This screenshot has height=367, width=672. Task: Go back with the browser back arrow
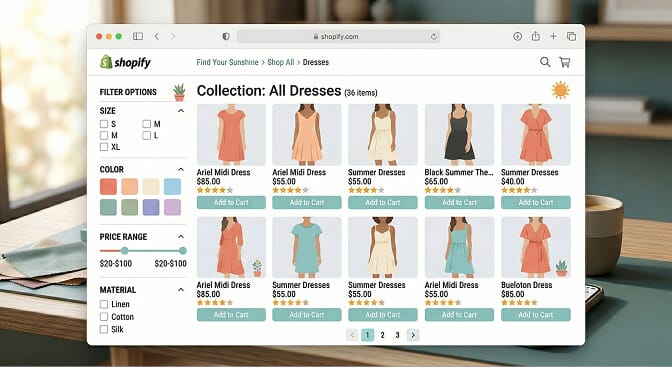157,36
